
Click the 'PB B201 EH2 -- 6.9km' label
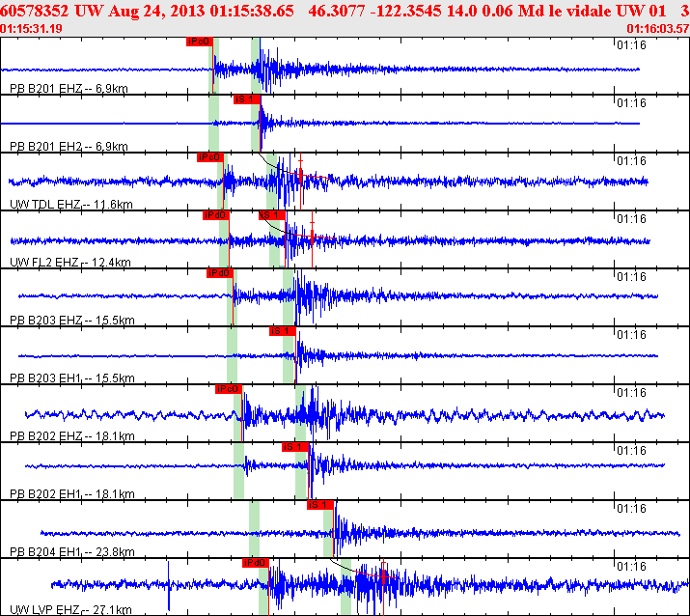point(69,146)
